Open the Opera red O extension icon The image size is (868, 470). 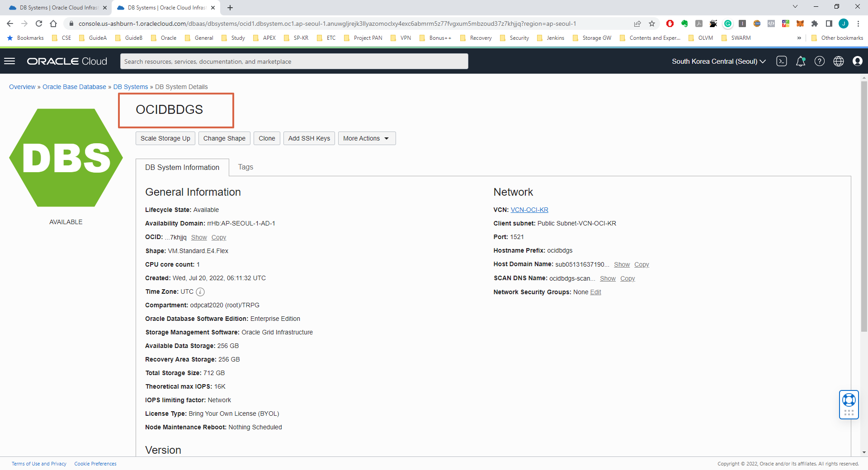point(670,23)
